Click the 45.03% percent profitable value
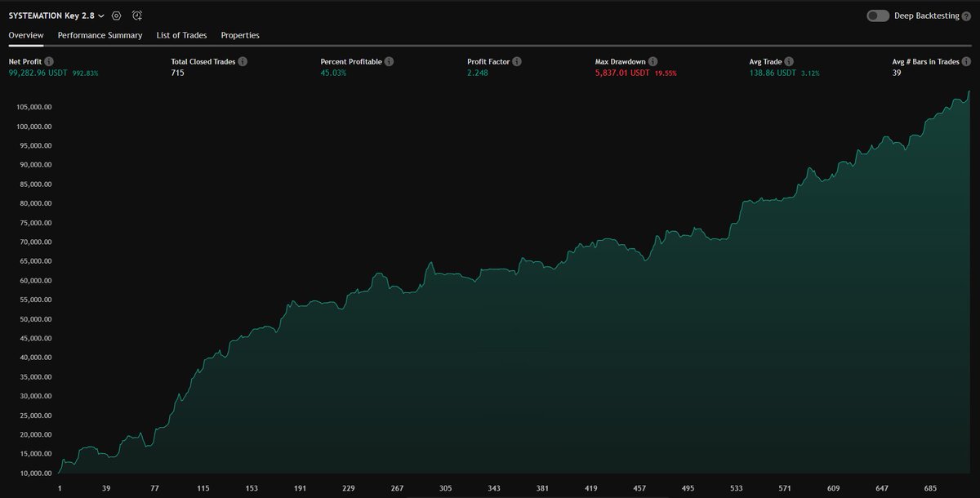 pos(333,73)
